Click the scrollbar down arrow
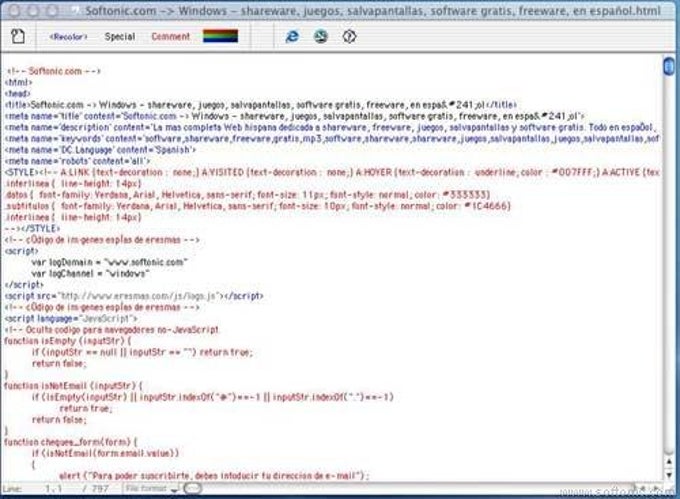Screen dimensions: 680x499 (669, 475)
